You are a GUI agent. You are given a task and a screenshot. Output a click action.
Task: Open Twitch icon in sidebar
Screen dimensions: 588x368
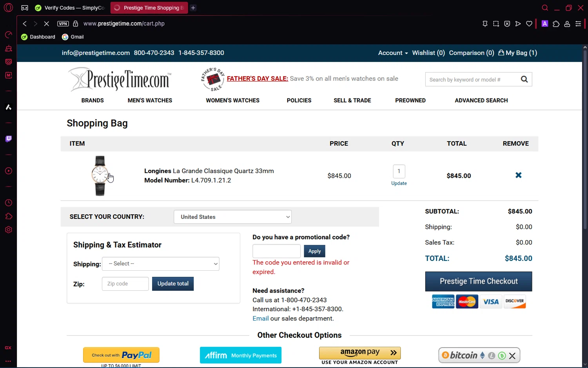point(8,139)
